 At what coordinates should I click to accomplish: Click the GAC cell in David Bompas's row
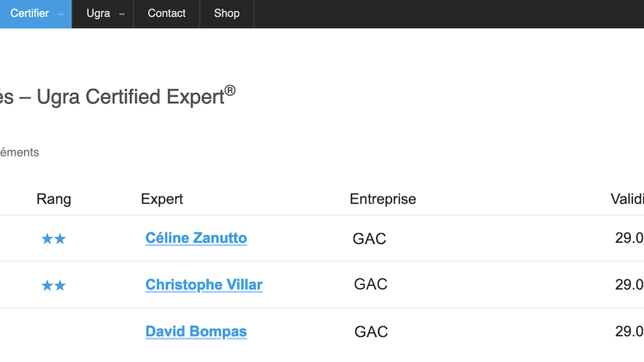371,332
